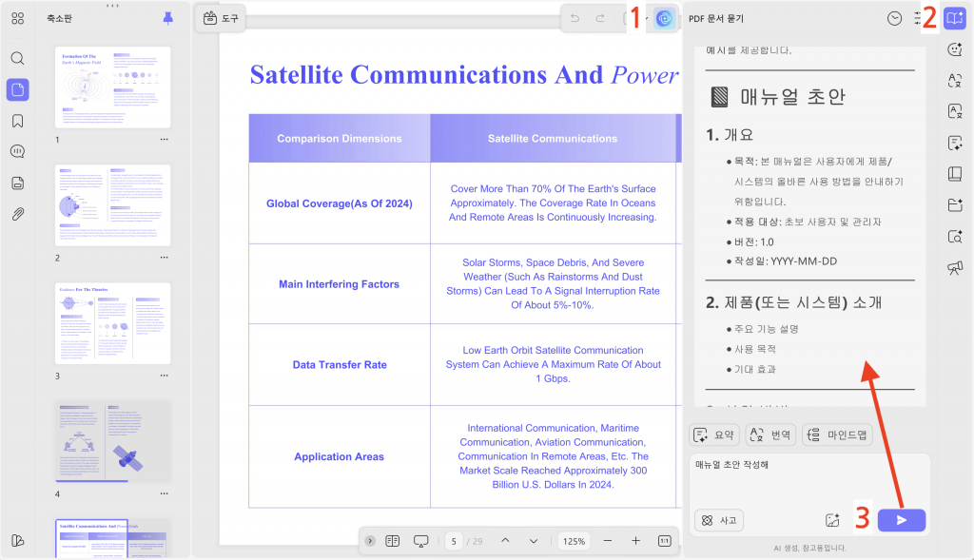Viewport: 974px width, 560px height.
Task: Open the AI chat face icon in right sidebar
Action: [955, 49]
